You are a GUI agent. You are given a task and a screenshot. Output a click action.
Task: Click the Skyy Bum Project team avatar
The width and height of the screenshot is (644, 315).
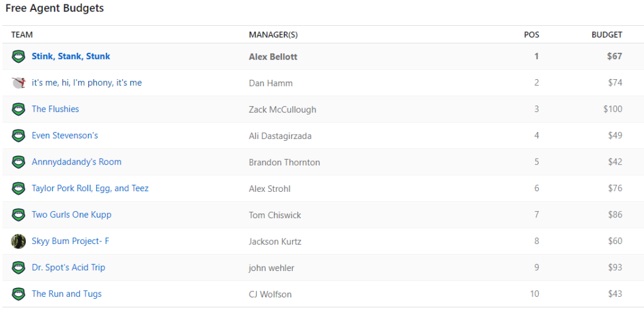point(18,241)
